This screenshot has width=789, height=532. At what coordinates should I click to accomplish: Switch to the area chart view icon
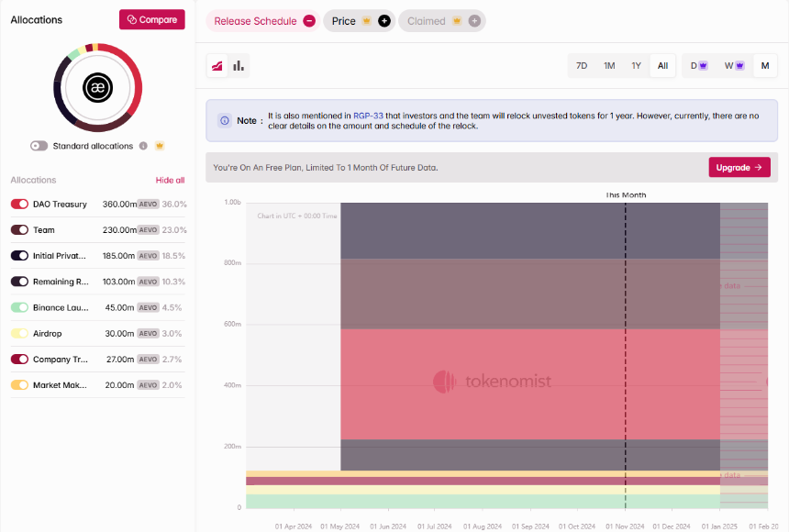[217, 66]
